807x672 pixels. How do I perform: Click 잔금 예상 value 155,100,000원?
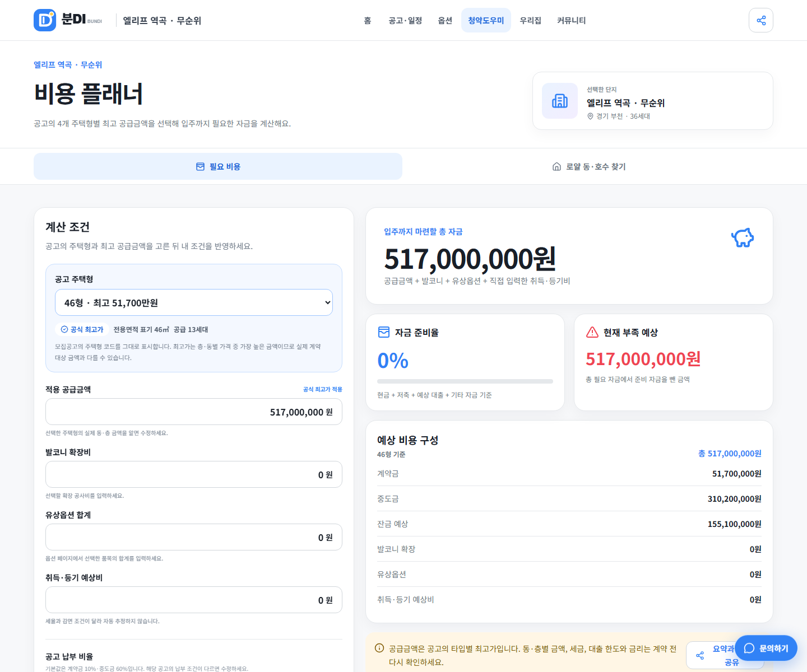[x=734, y=524]
